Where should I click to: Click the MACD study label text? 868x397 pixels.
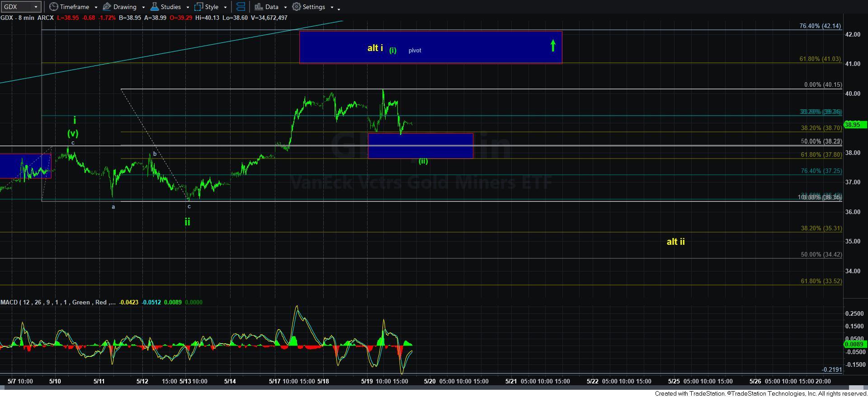point(57,302)
